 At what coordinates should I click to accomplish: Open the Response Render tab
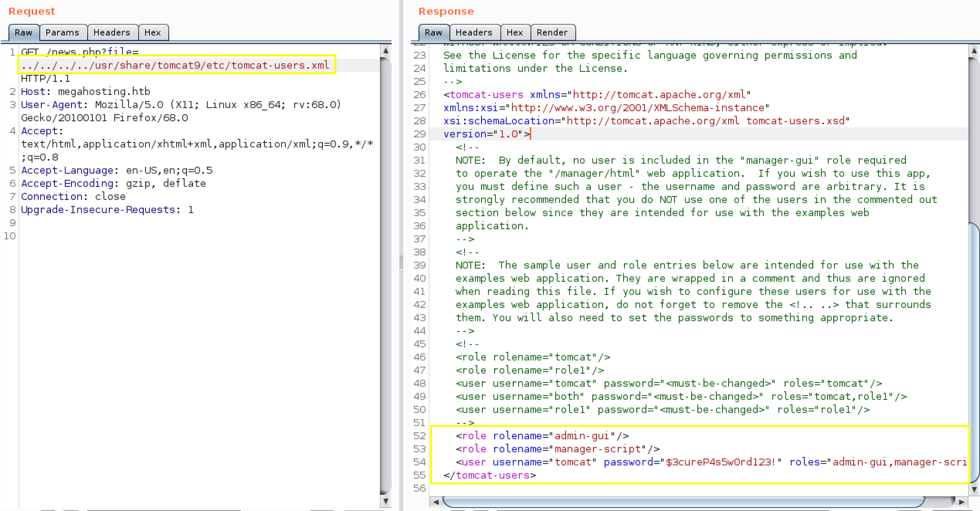[552, 32]
